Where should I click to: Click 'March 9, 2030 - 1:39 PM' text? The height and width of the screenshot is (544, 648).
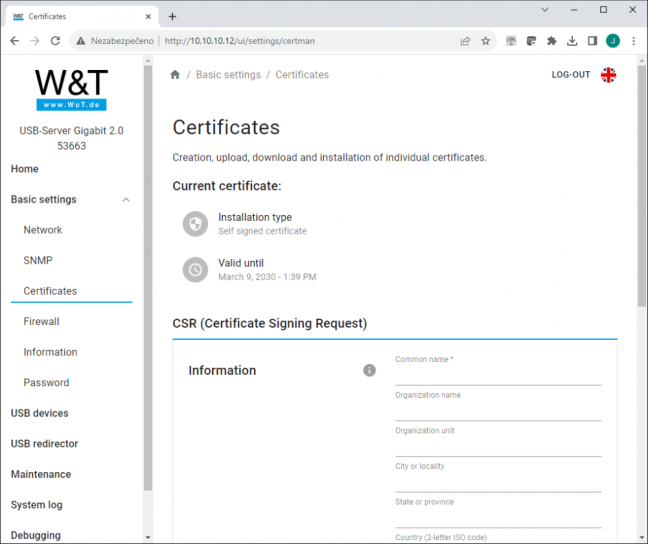coord(267,277)
